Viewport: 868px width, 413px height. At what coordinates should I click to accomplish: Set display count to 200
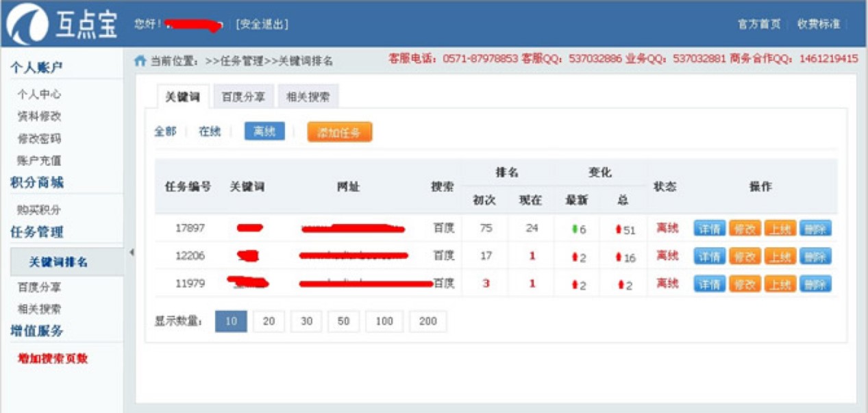pyautogui.click(x=427, y=321)
